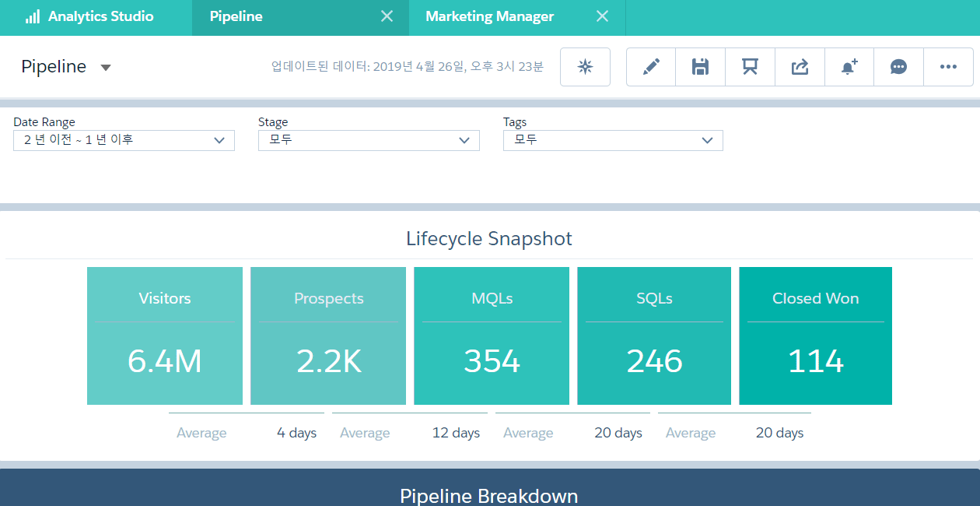
Task: Click the Analytics Studio bar chart icon
Action: [x=33, y=17]
